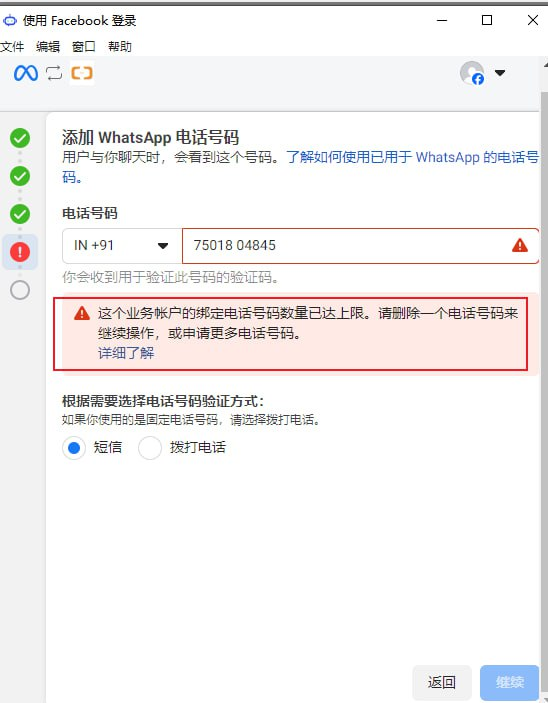Select the empty final step circle
This screenshot has width=548, height=703.
[x=20, y=290]
